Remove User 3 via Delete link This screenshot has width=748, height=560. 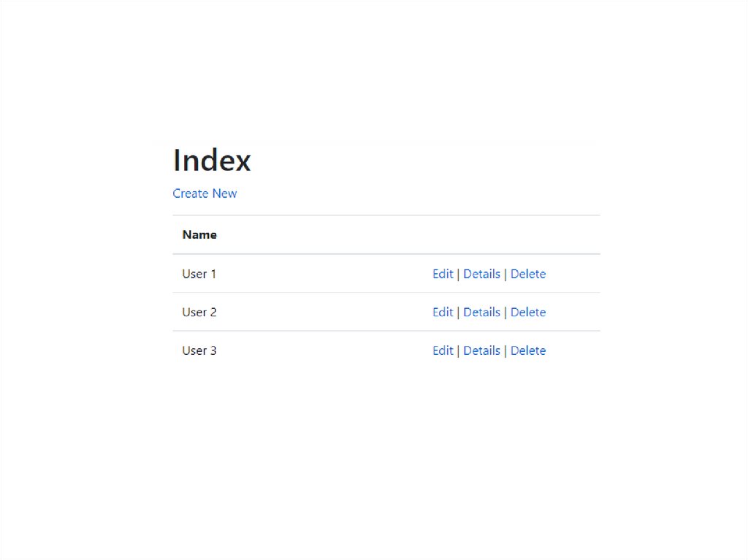[528, 350]
